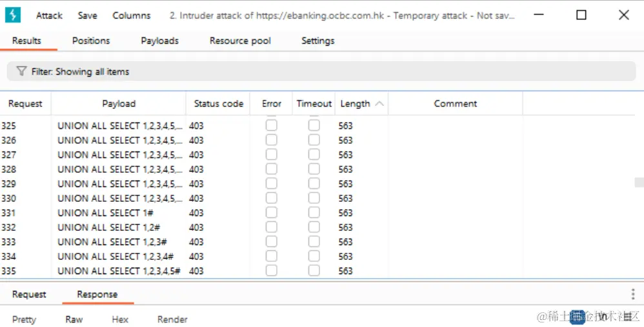Toggle Timeout checkbox for request 331
Screen dimensions: 644x327
(314, 213)
